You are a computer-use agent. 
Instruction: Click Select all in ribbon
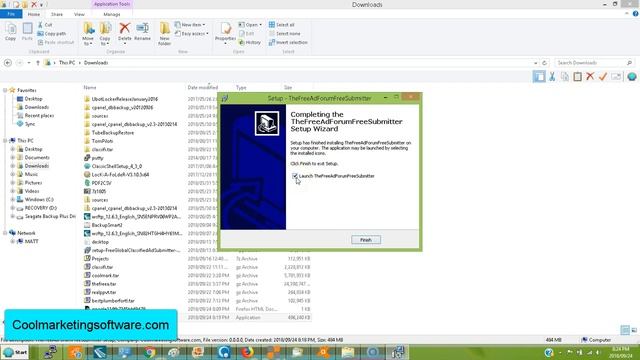[x=282, y=25]
